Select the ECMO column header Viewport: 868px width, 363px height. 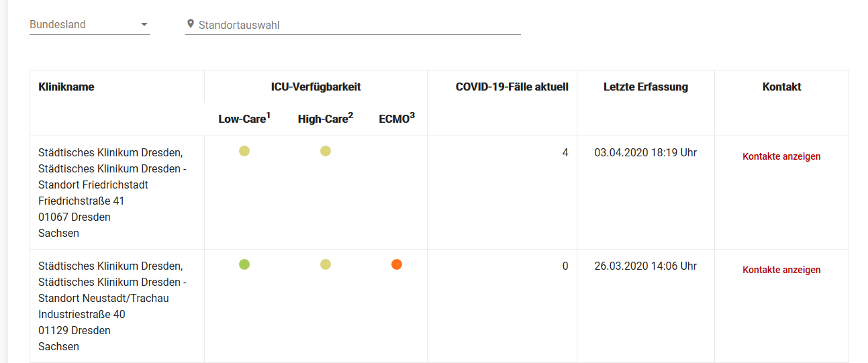397,119
